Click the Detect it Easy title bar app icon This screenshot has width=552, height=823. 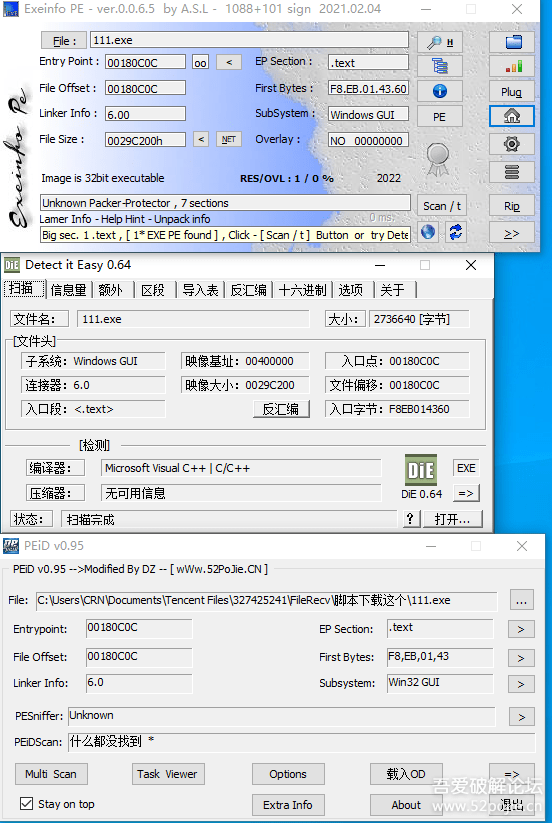point(12,265)
